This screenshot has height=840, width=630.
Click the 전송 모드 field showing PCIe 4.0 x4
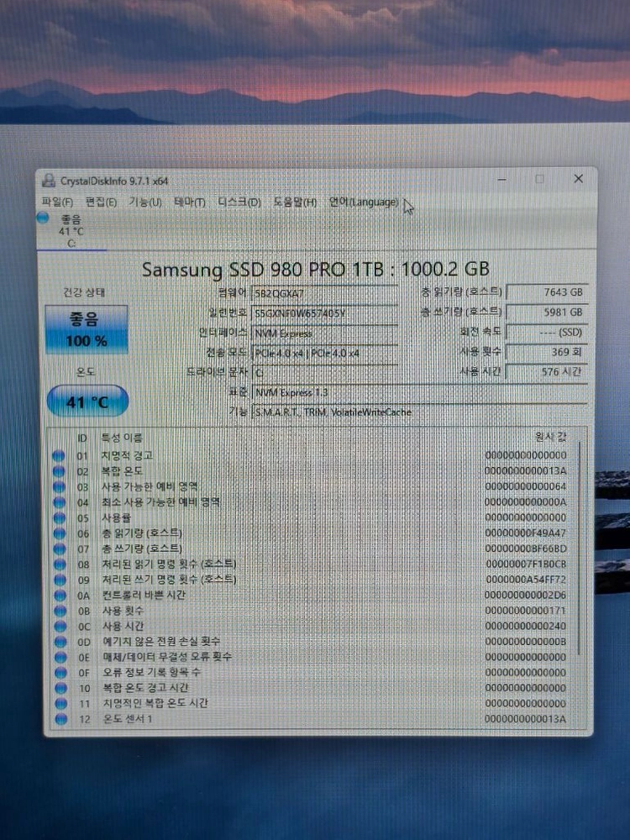point(324,353)
